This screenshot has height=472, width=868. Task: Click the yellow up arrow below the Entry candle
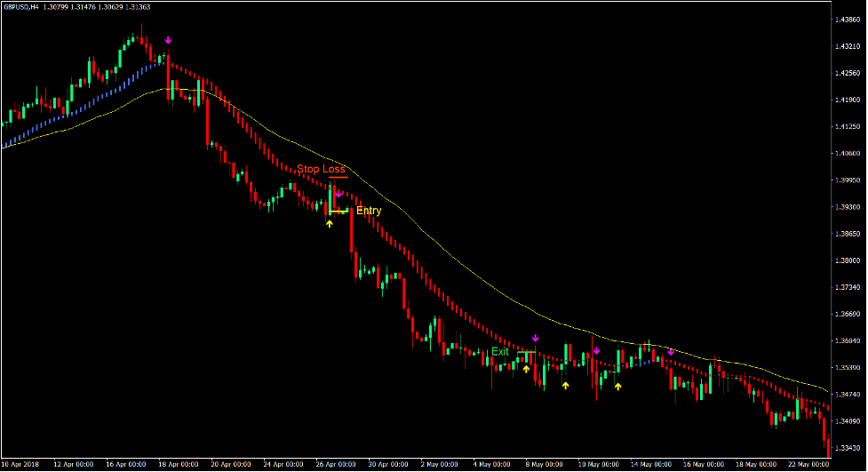point(329,223)
